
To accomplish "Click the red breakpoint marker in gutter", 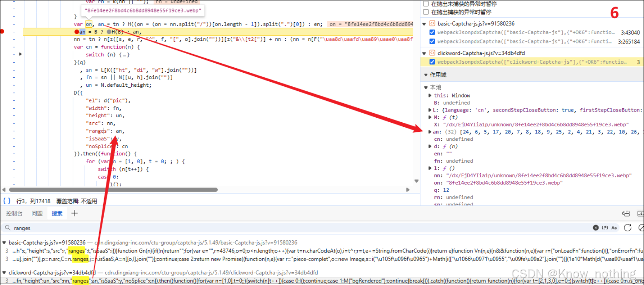I will pos(3,32).
